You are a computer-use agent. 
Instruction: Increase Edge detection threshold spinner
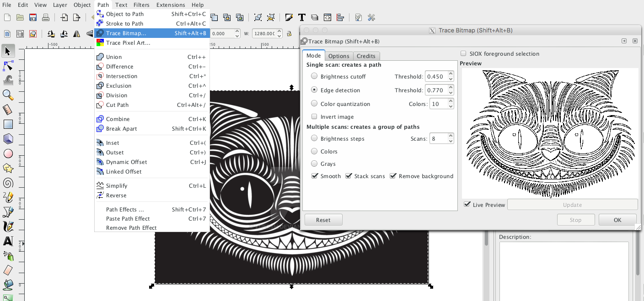point(451,88)
